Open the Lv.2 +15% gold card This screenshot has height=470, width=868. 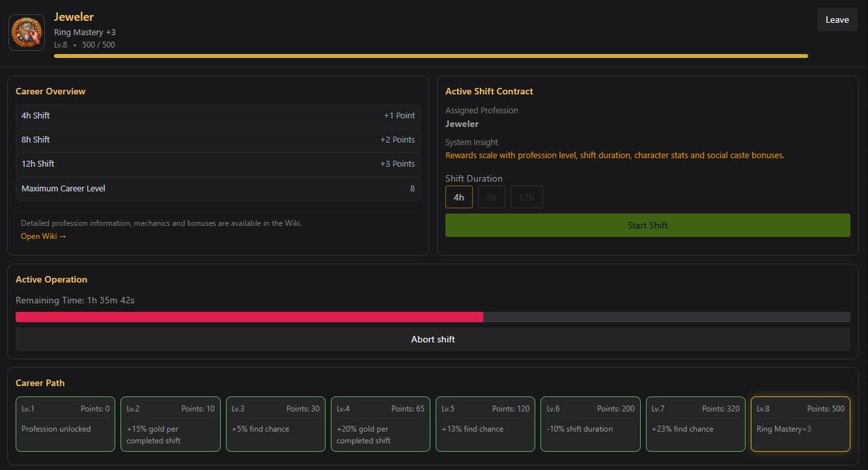click(x=171, y=424)
